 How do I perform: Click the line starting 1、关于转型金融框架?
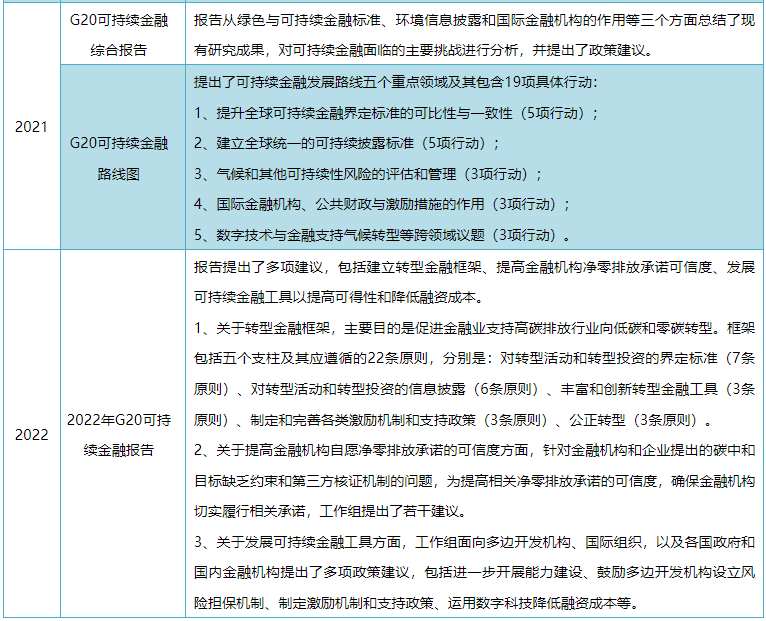(x=474, y=328)
